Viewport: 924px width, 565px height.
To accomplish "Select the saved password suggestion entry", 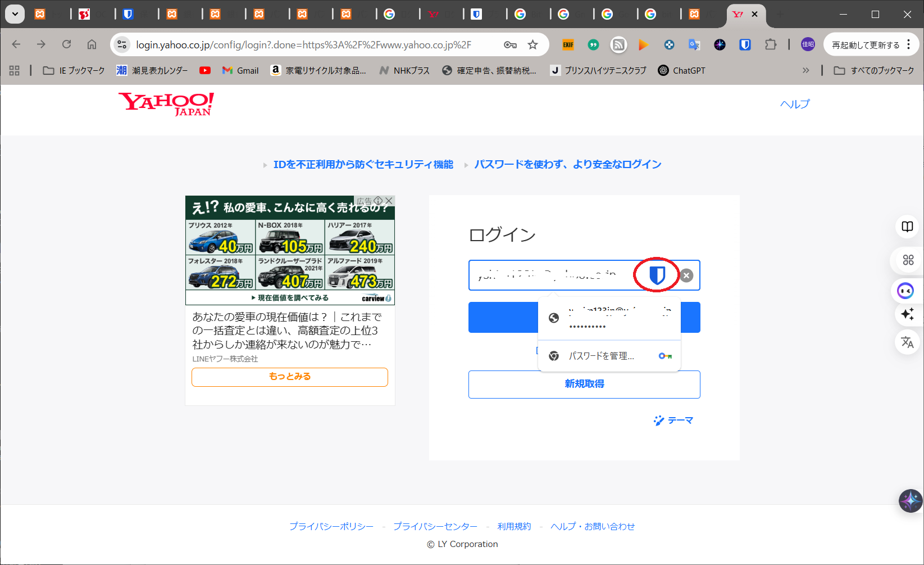I will (x=609, y=318).
